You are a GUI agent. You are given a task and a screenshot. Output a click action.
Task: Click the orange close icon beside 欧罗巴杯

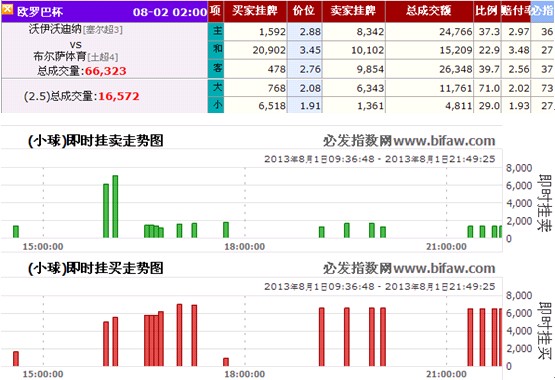tap(7, 9)
